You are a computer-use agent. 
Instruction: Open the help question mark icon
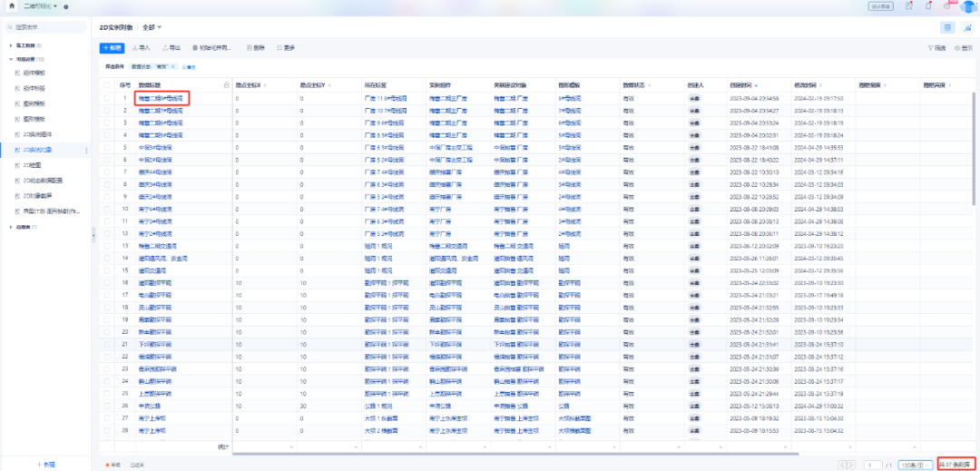(x=946, y=5)
